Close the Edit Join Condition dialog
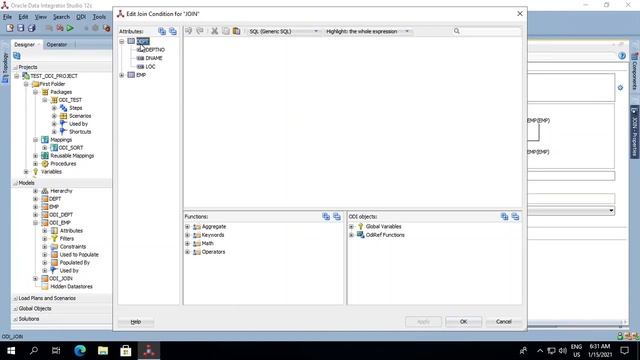 click(520, 13)
